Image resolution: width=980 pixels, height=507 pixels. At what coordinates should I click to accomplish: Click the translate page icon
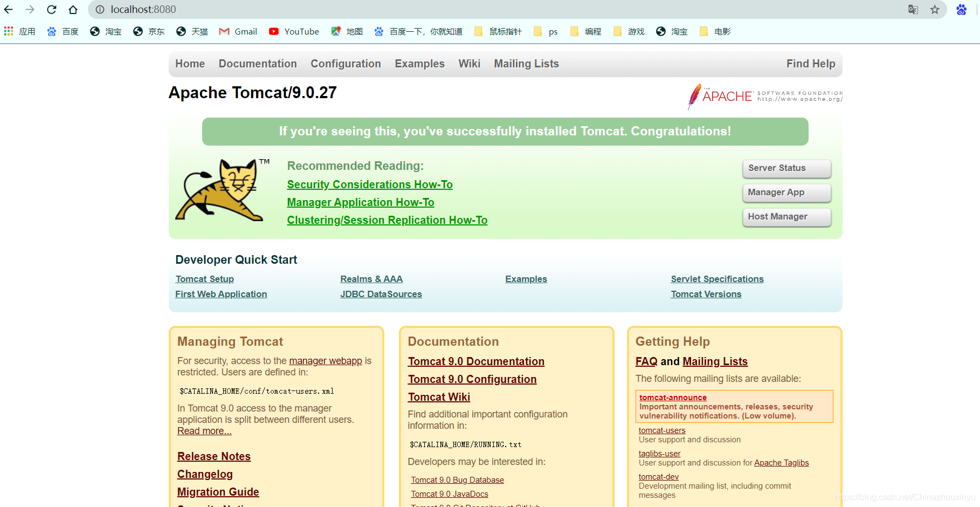coord(913,10)
